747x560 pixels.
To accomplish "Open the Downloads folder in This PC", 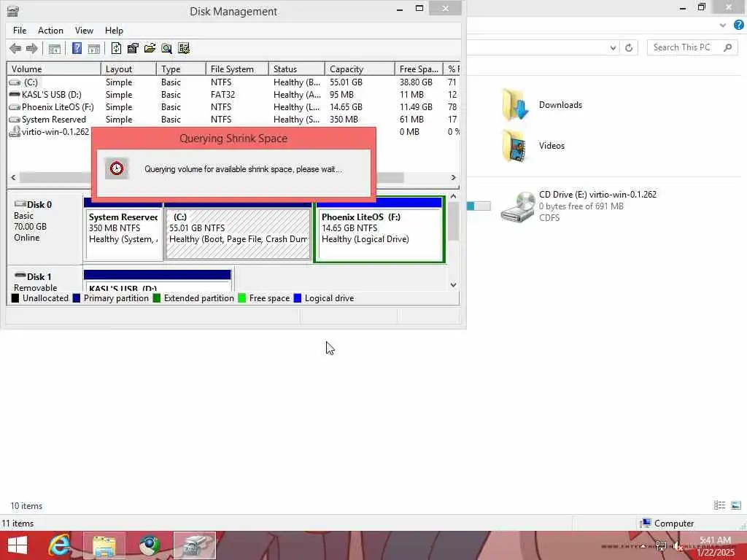I will pyautogui.click(x=542, y=105).
